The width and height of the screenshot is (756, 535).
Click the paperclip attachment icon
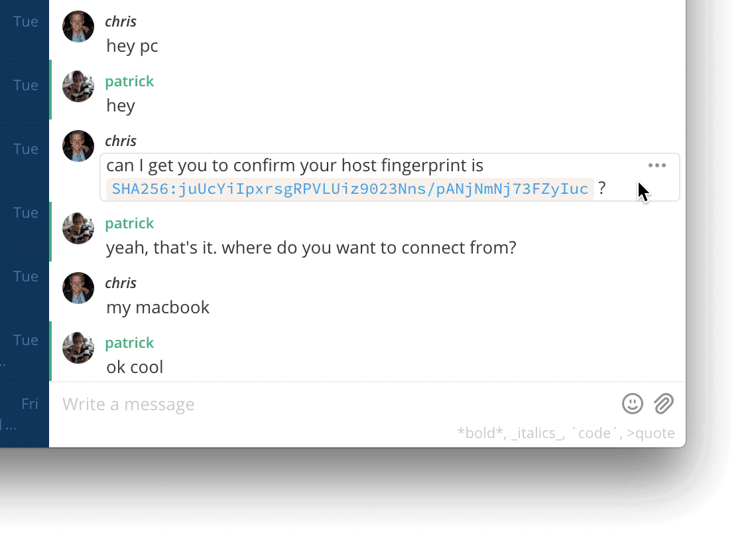coord(663,404)
